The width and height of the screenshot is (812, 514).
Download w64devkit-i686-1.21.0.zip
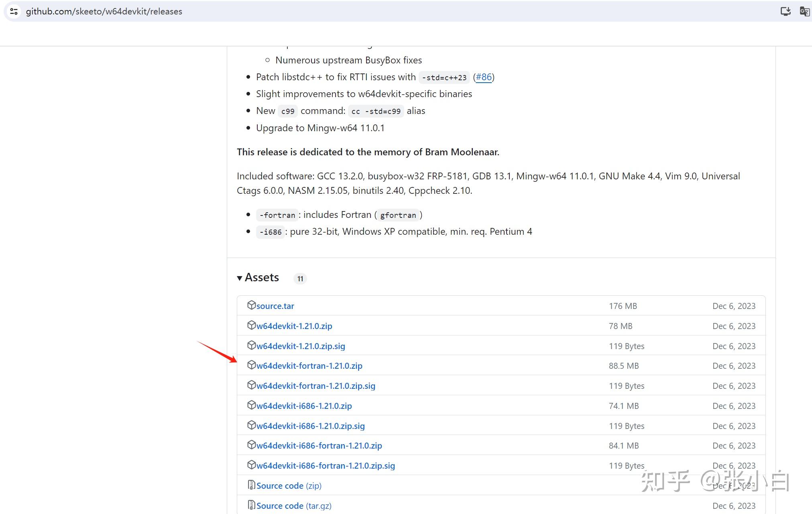pyautogui.click(x=304, y=406)
